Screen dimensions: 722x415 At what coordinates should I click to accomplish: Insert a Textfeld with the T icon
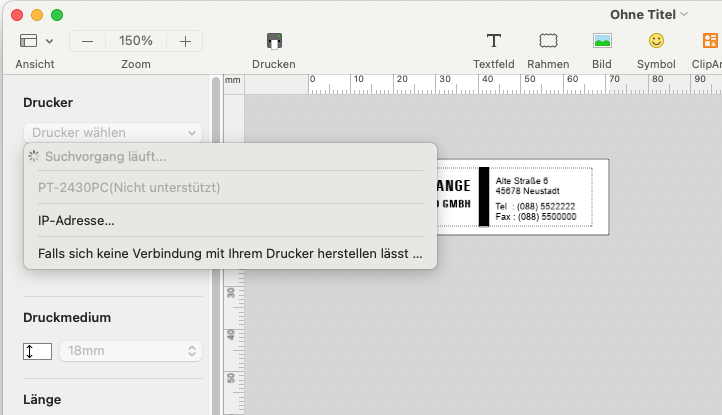[x=494, y=41]
